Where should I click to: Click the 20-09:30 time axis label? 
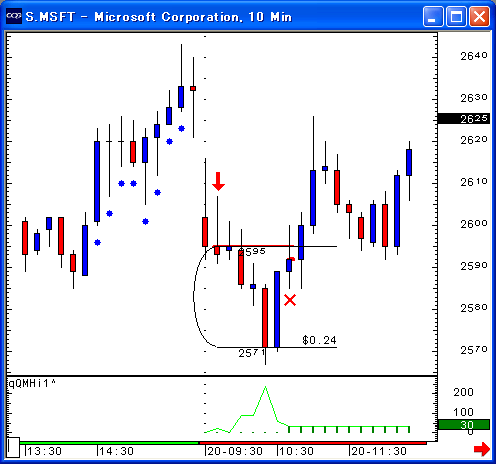235,451
